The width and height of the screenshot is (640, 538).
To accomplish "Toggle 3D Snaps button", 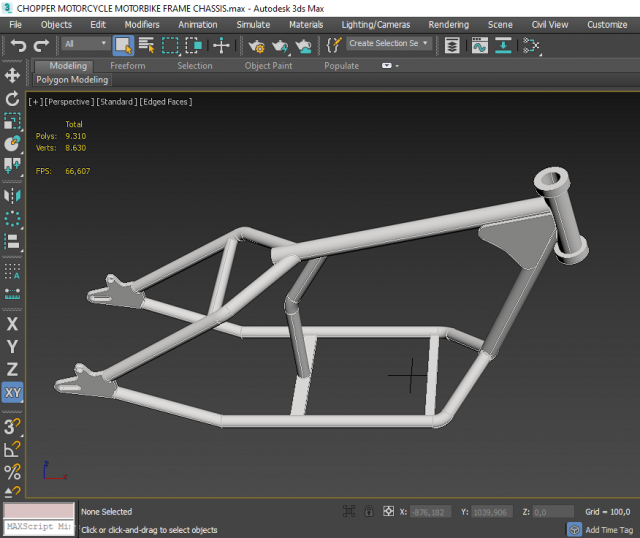I will click(12, 427).
